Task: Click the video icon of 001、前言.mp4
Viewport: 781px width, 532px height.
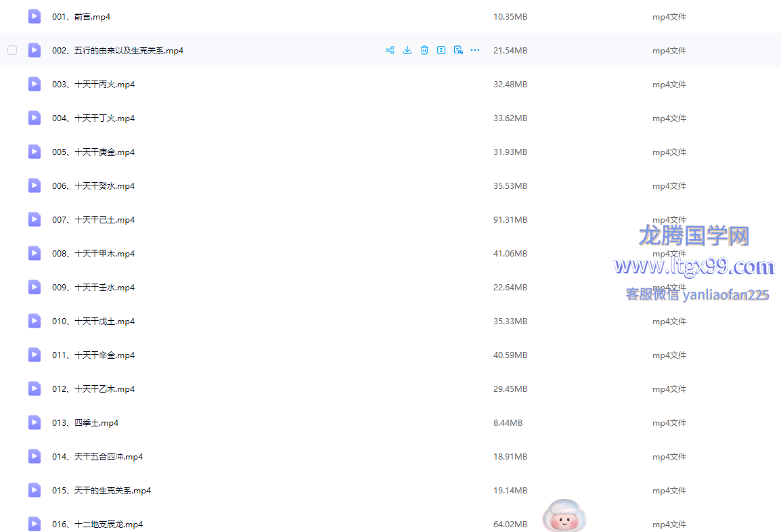Action: [35, 16]
